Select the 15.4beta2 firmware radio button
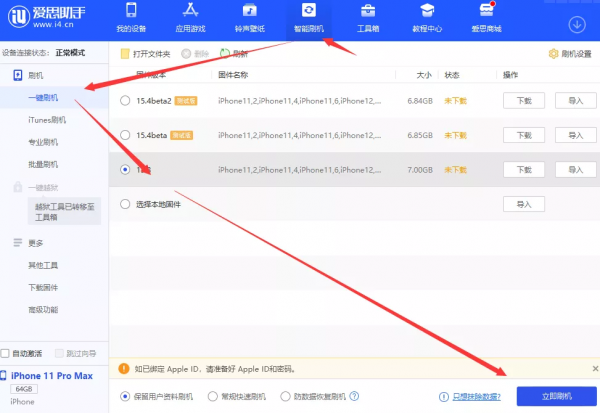This screenshot has width=600, height=413. coord(125,101)
